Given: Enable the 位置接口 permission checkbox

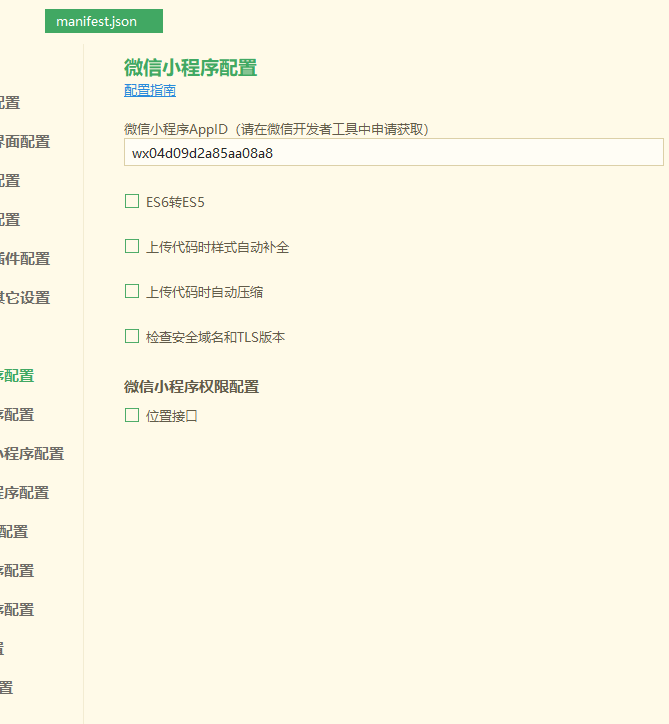Looking at the screenshot, I should pyautogui.click(x=132, y=415).
